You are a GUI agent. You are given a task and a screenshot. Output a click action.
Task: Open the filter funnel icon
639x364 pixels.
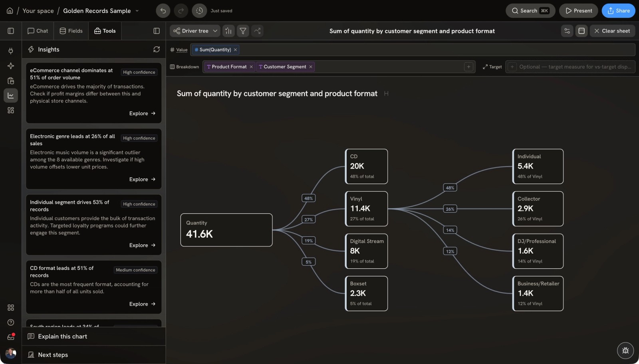click(243, 31)
